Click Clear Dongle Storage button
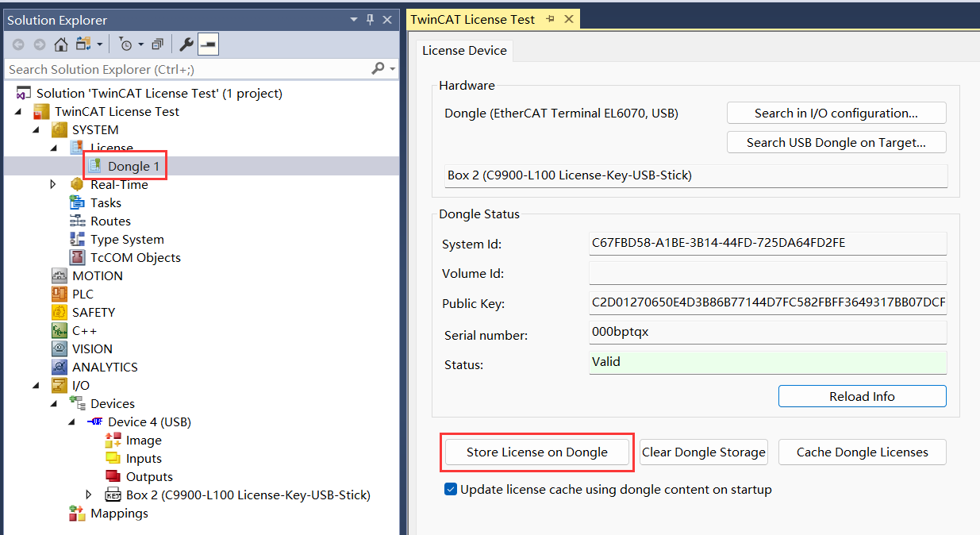The height and width of the screenshot is (535, 980). pyautogui.click(x=704, y=452)
